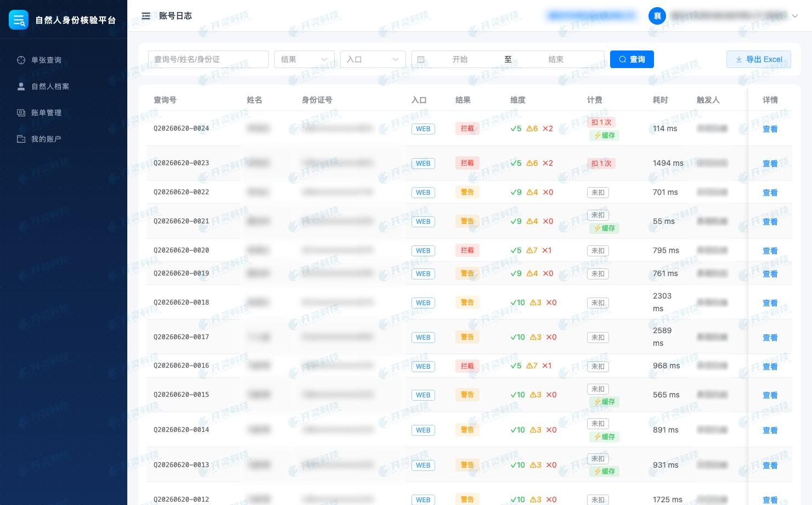Click 拦截 tag on row Q20260620-0023
812x505 pixels.
[467, 163]
